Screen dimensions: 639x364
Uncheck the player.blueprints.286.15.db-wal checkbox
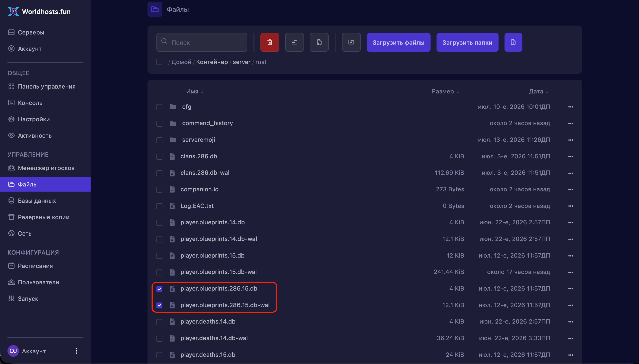159,305
